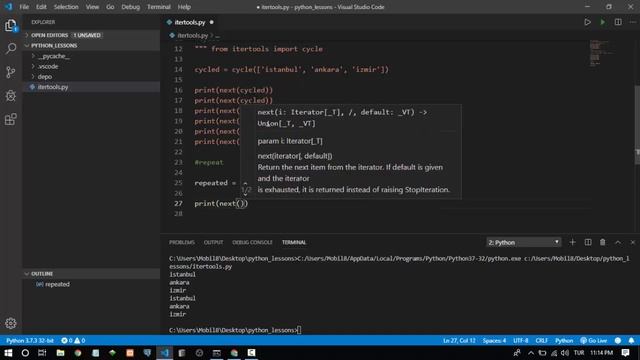Open volume control in system tray
This screenshot has width=640, height=360.
tap(565, 353)
